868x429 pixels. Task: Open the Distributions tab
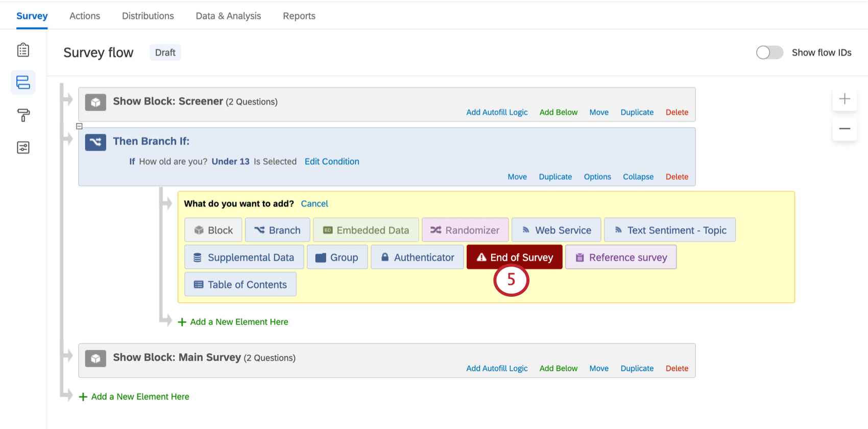(148, 16)
